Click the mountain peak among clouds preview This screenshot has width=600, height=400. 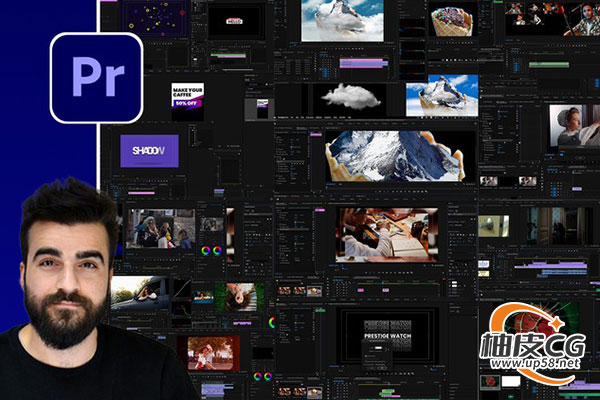[342, 20]
